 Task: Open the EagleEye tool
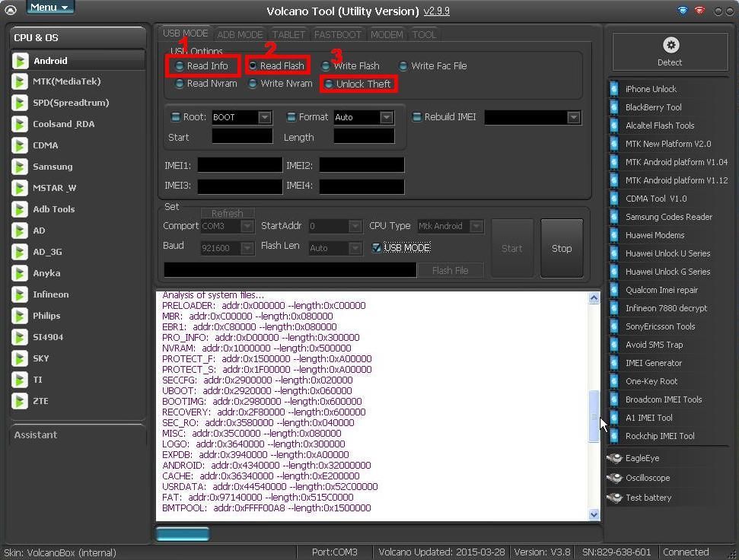642,458
